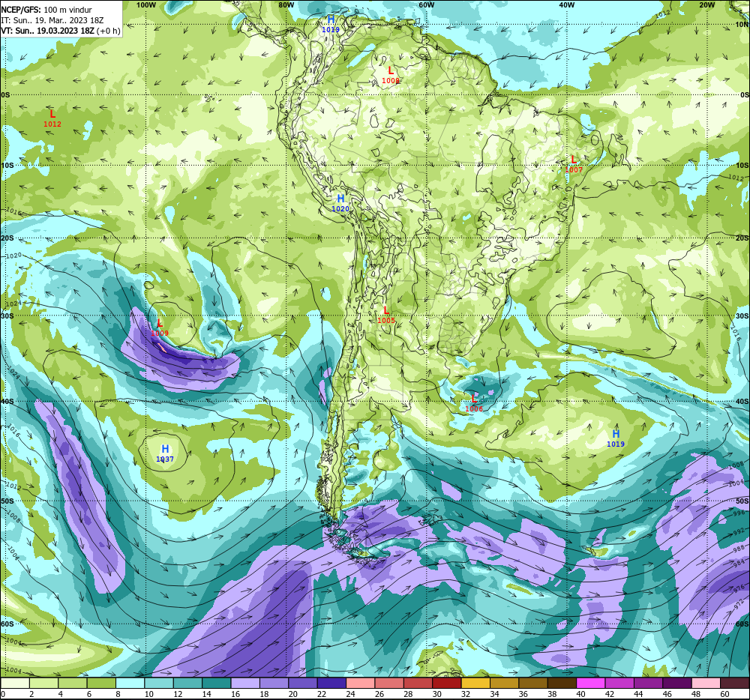Click the 'VT: Sun.. 19.03.2023 18Z' valid time
This screenshot has height=700, width=750.
48,31
